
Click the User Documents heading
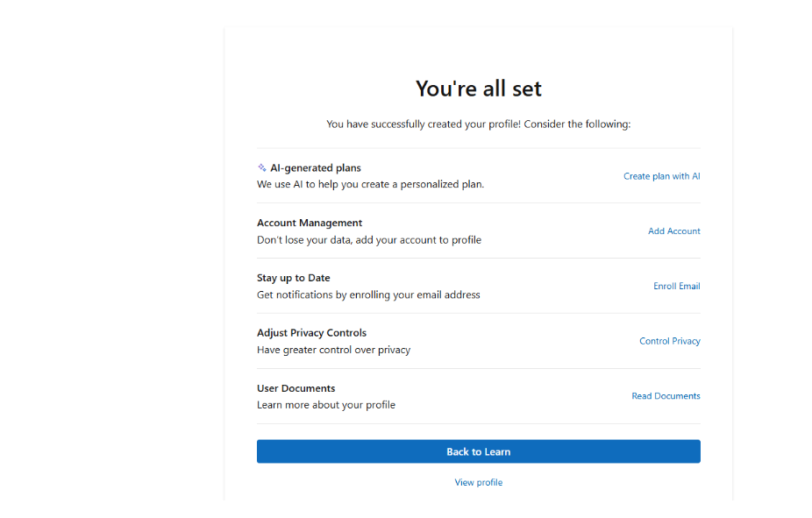click(x=296, y=388)
